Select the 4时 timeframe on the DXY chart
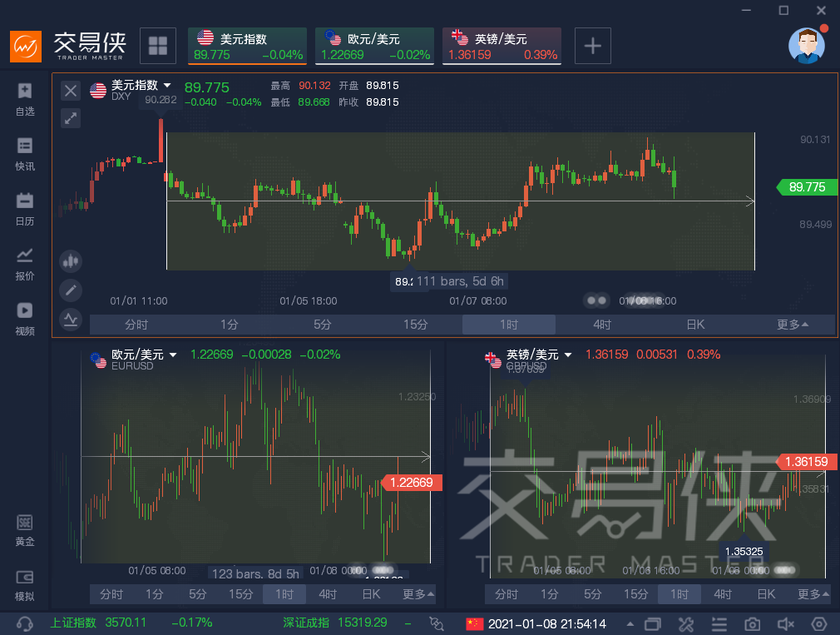 click(602, 325)
